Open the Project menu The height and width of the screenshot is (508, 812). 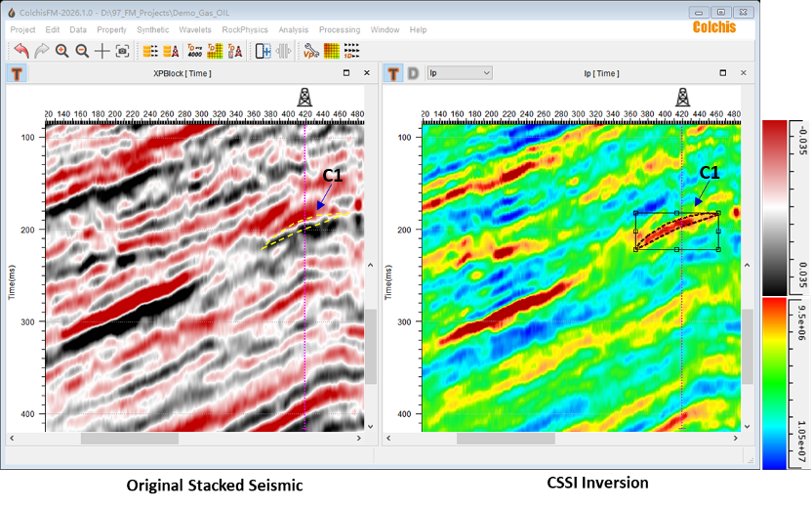(x=22, y=30)
